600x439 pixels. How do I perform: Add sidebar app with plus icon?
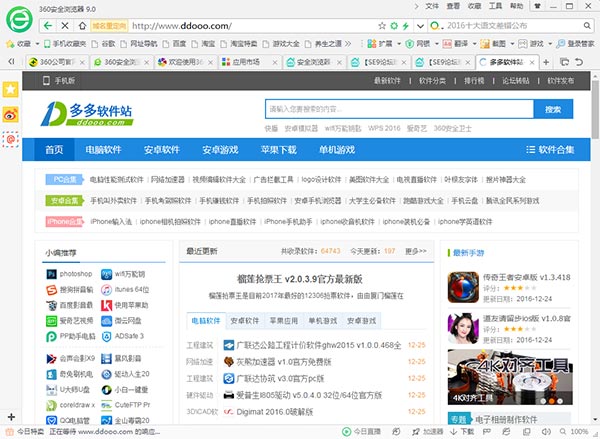pos(11,416)
